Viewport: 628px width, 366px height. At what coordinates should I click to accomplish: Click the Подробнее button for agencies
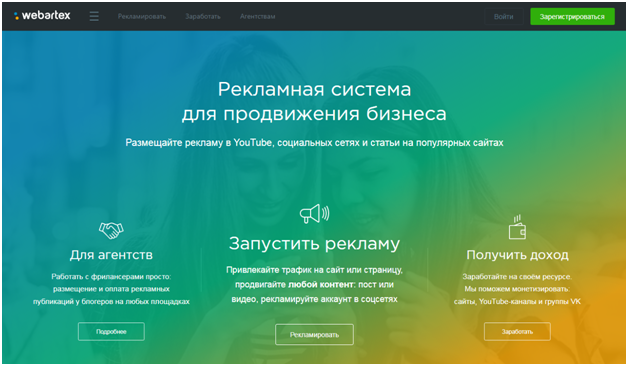[111, 332]
